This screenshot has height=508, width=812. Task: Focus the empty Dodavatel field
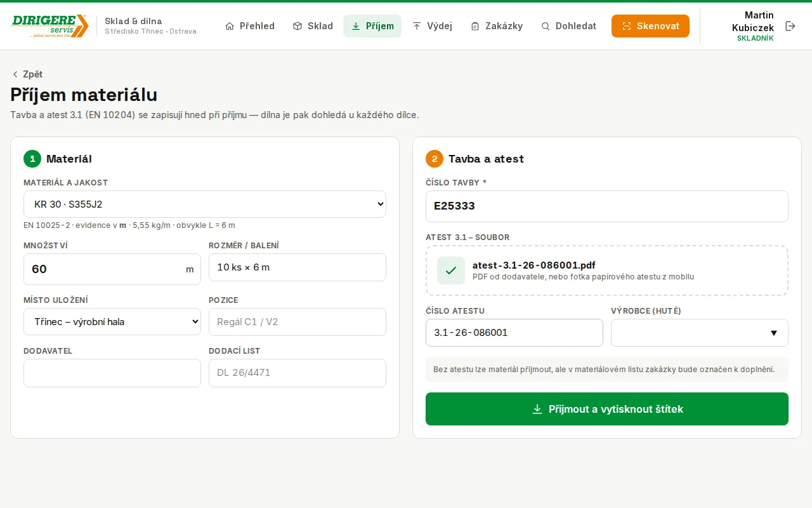point(112,373)
